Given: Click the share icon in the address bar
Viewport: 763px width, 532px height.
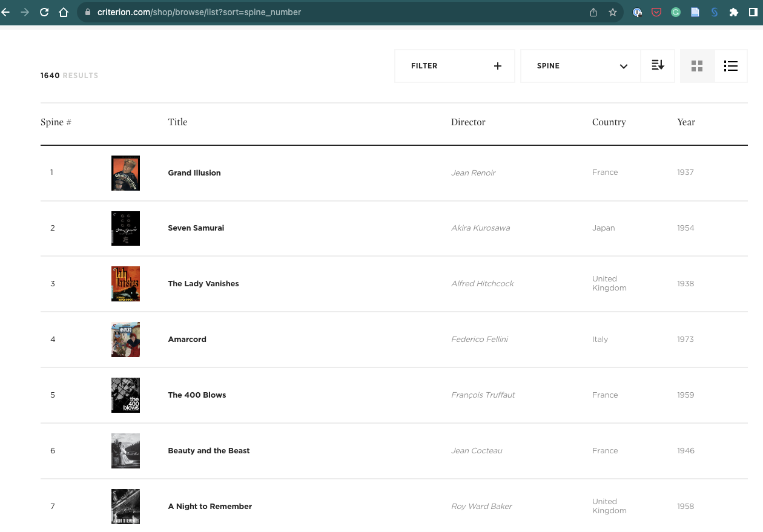Looking at the screenshot, I should (x=593, y=12).
